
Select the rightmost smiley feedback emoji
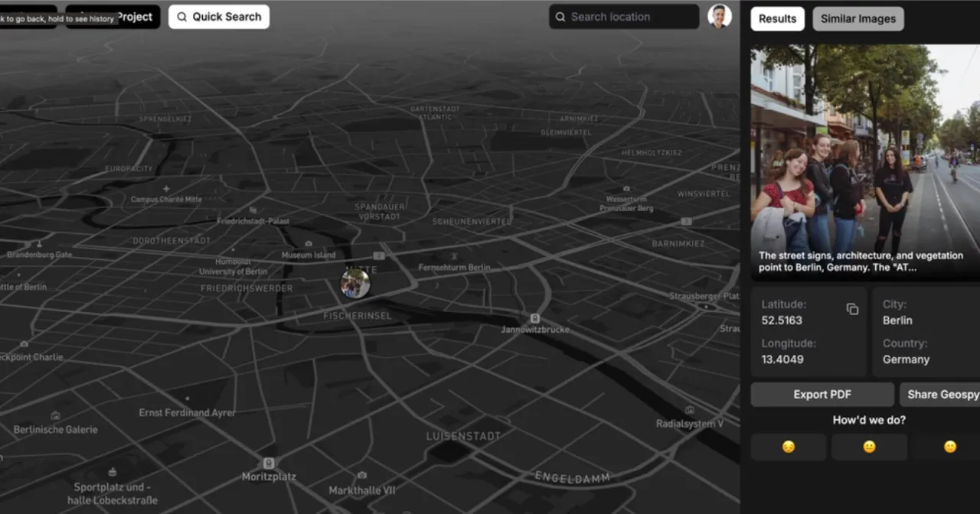click(x=949, y=447)
